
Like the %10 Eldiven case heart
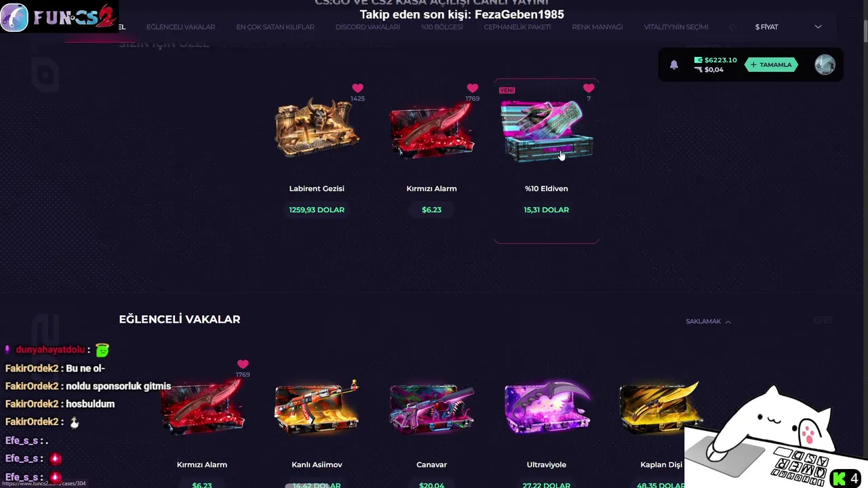click(x=588, y=88)
